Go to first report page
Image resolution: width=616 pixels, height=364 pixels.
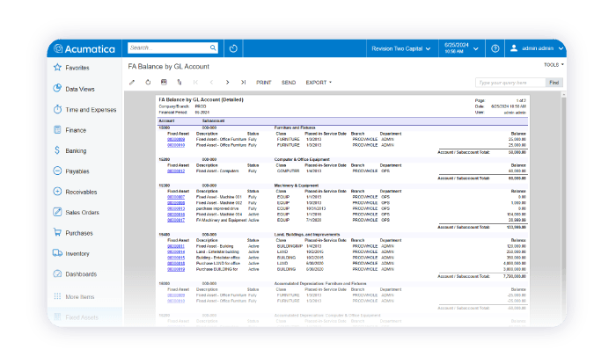(195, 82)
